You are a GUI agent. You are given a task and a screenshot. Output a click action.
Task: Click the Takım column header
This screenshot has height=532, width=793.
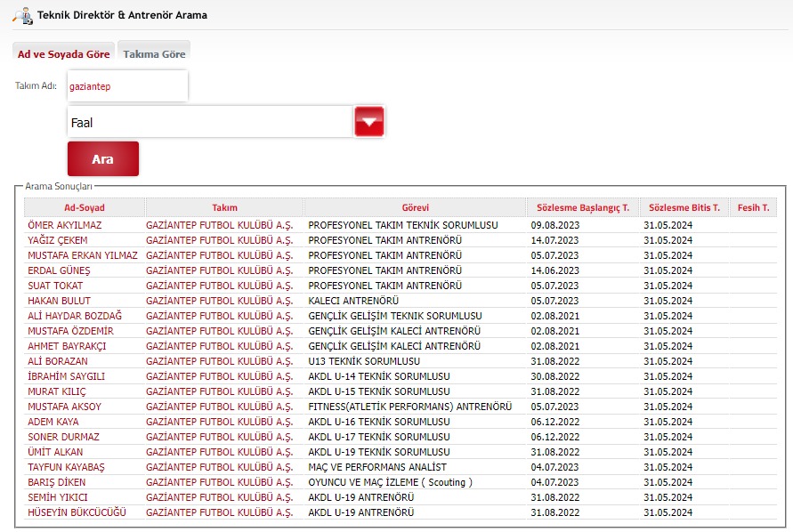(224, 207)
